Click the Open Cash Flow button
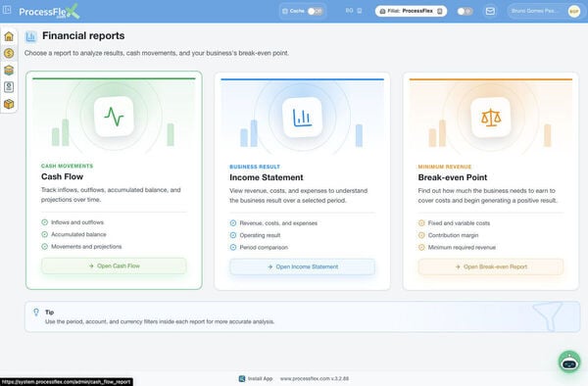Image resolution: width=588 pixels, height=386 pixels. click(x=114, y=265)
